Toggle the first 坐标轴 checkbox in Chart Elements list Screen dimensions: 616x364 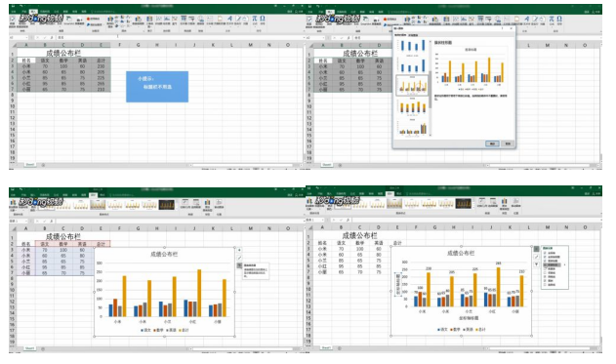point(545,253)
